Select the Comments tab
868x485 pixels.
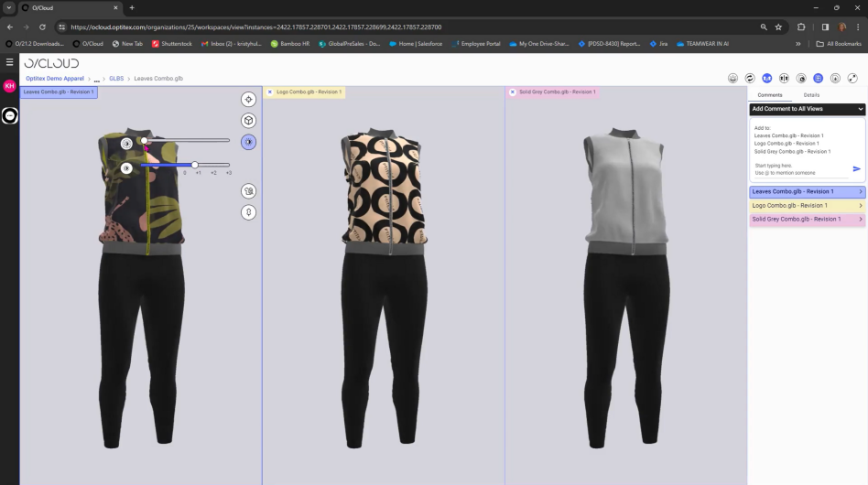(x=770, y=95)
